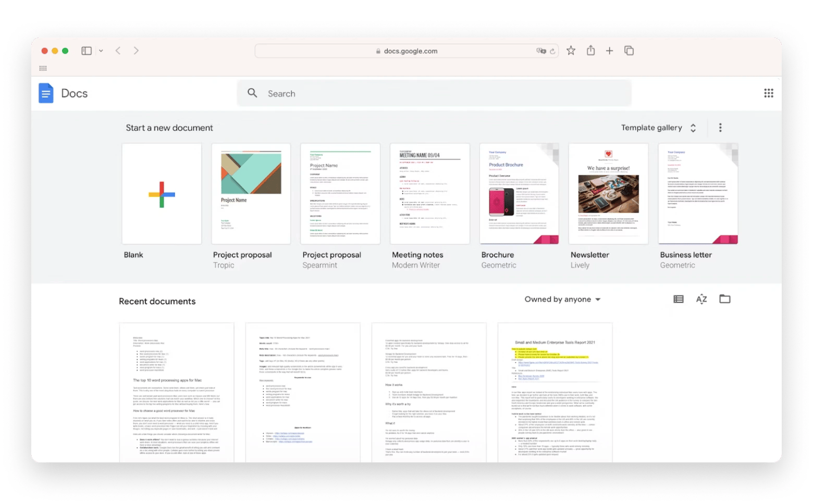This screenshot has height=504, width=813.
Task: Open a new browser tab
Action: [x=609, y=51]
